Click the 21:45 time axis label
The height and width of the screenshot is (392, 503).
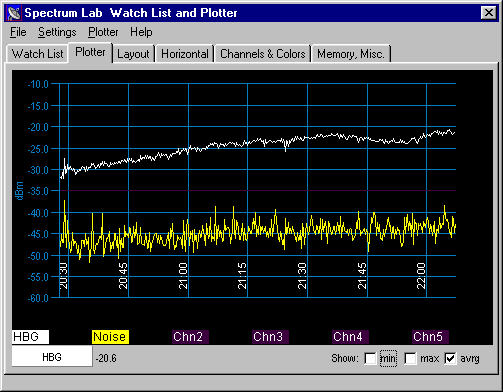(362, 276)
